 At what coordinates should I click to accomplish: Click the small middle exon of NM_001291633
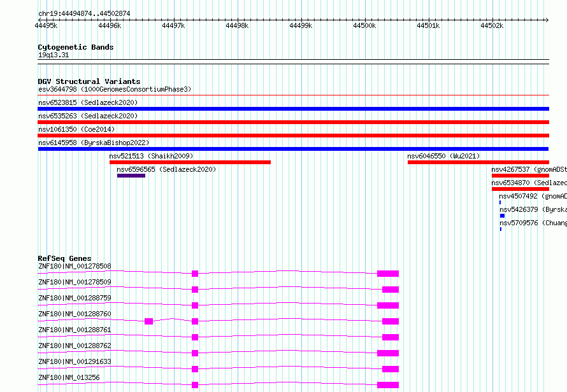[x=195, y=369]
